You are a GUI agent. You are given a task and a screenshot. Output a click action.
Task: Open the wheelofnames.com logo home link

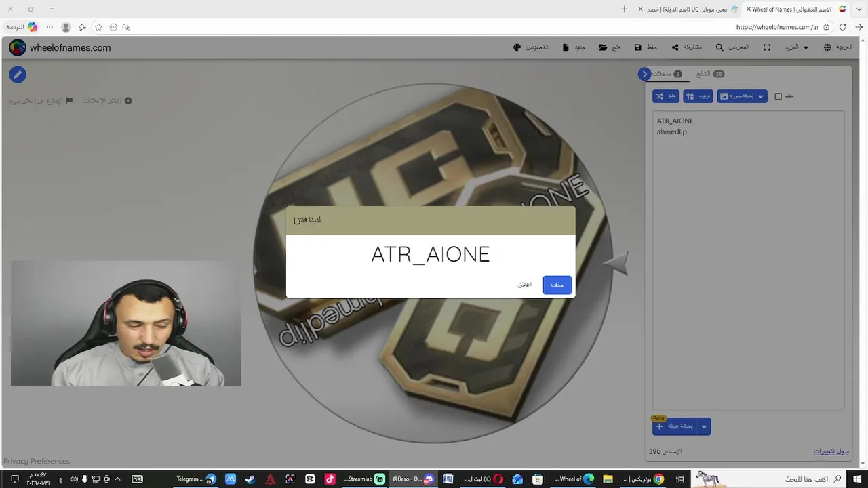click(x=60, y=47)
